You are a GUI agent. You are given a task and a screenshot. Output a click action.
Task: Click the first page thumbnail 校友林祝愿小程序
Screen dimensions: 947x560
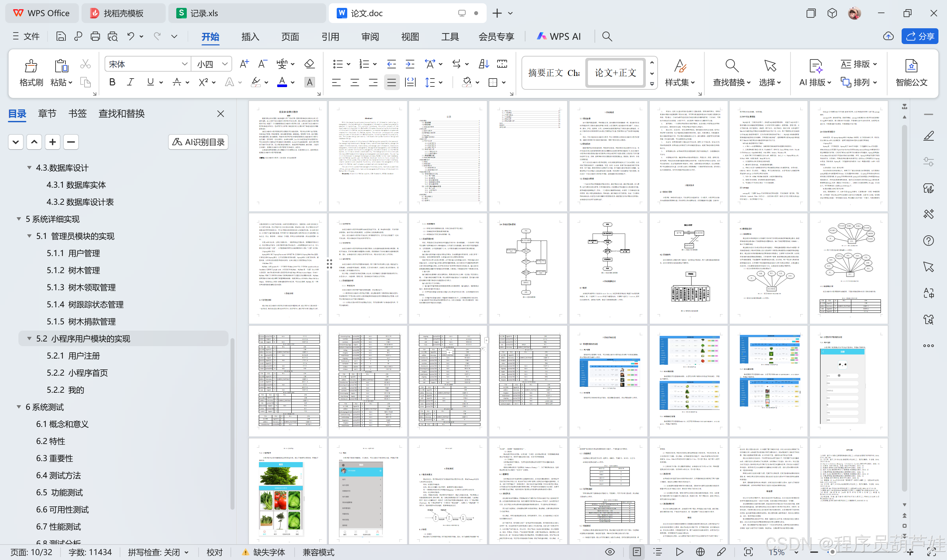(288, 156)
